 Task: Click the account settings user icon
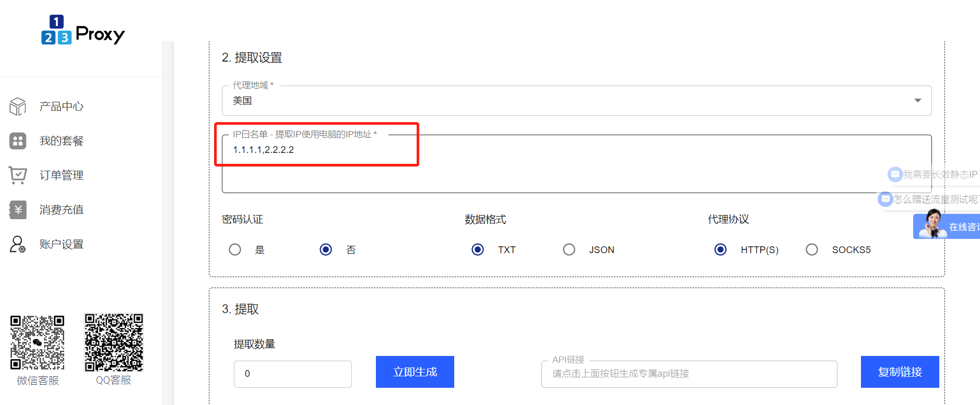point(18,244)
